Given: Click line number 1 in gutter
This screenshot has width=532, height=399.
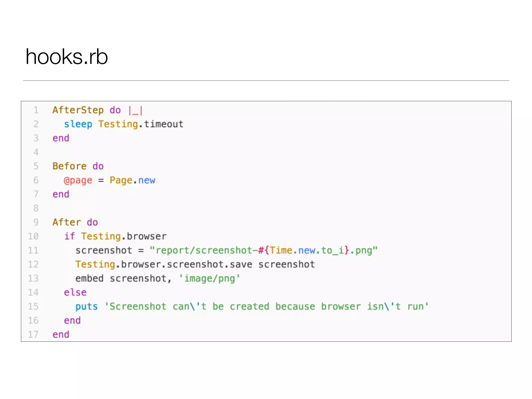Looking at the screenshot, I should coord(36,110).
